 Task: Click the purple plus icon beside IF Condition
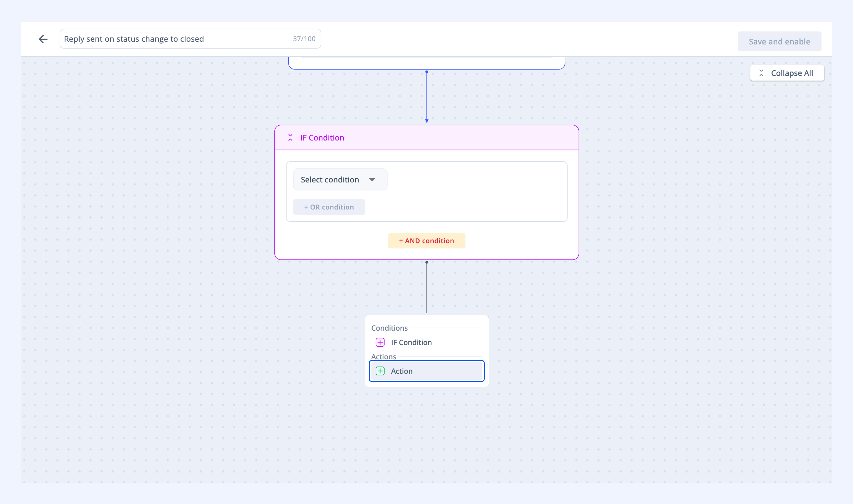click(x=380, y=342)
